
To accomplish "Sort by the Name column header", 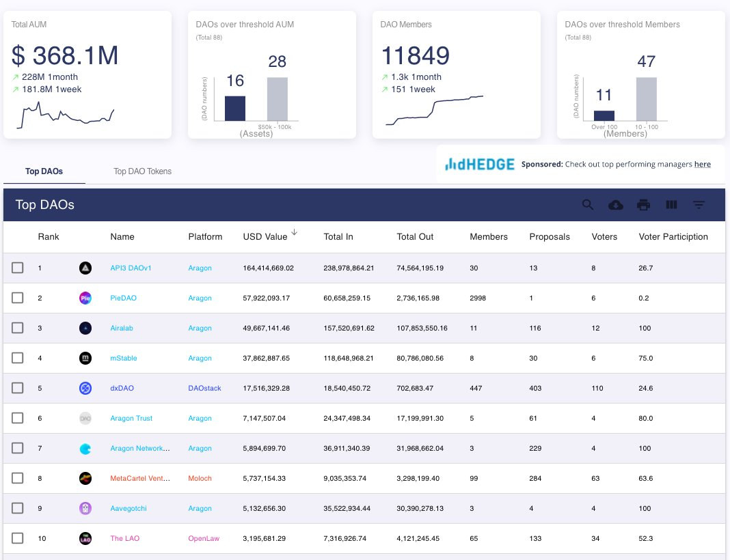I will pyautogui.click(x=122, y=237).
